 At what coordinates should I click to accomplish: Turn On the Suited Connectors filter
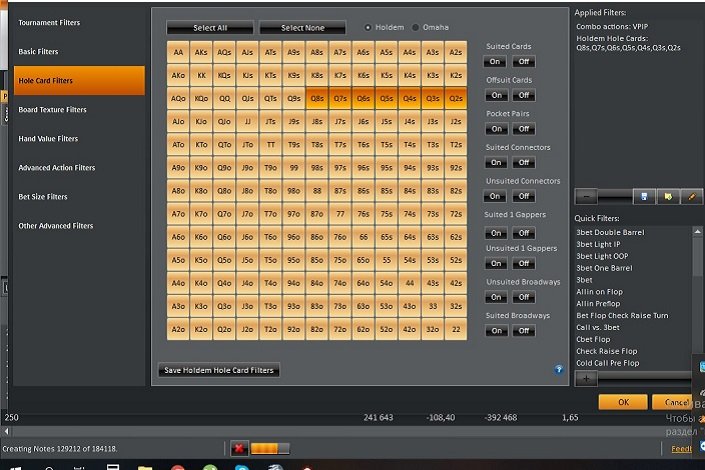[x=497, y=163]
